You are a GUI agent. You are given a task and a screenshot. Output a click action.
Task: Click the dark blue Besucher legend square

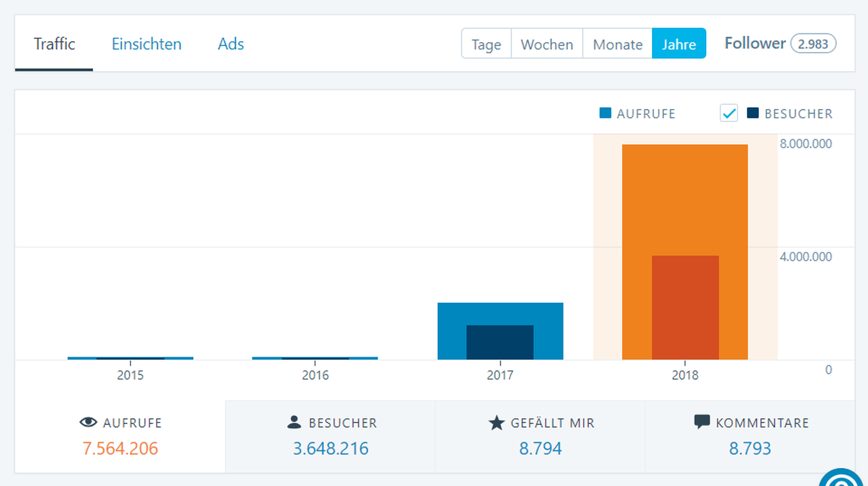(753, 113)
